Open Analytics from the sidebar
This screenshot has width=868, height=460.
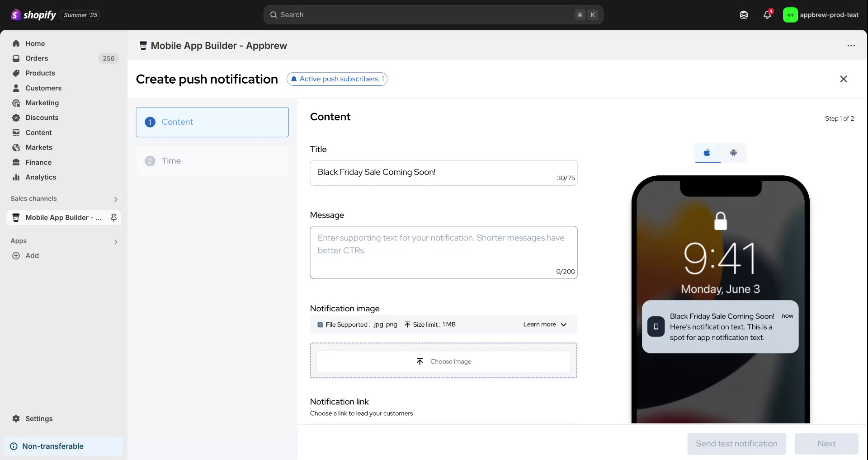[x=41, y=177]
